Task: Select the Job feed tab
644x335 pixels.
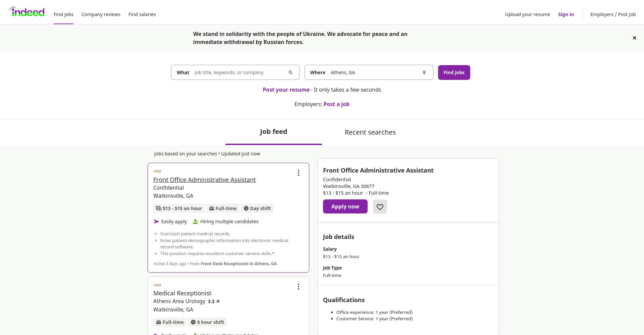Action: click(x=273, y=132)
